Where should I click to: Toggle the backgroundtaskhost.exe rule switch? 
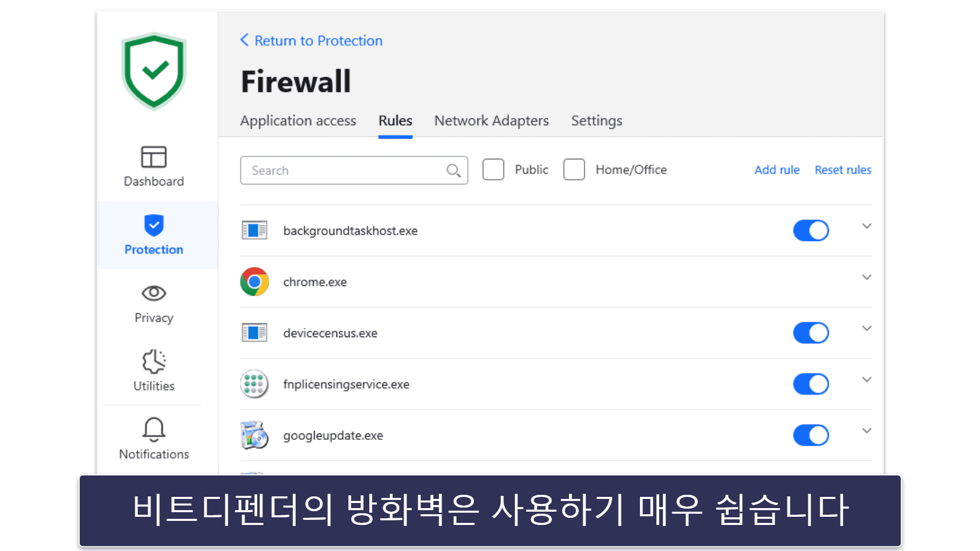811,231
